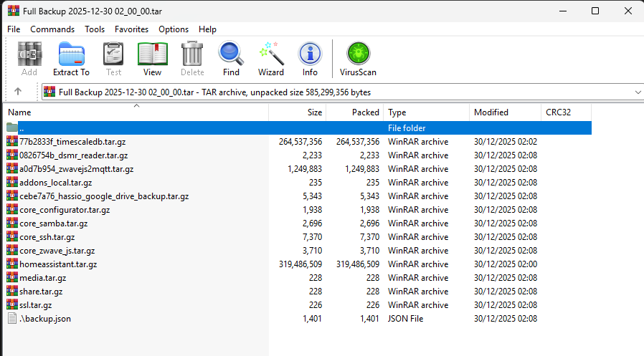Sort list by Name column header
Viewport: 644px width, 356px height.
tap(20, 112)
